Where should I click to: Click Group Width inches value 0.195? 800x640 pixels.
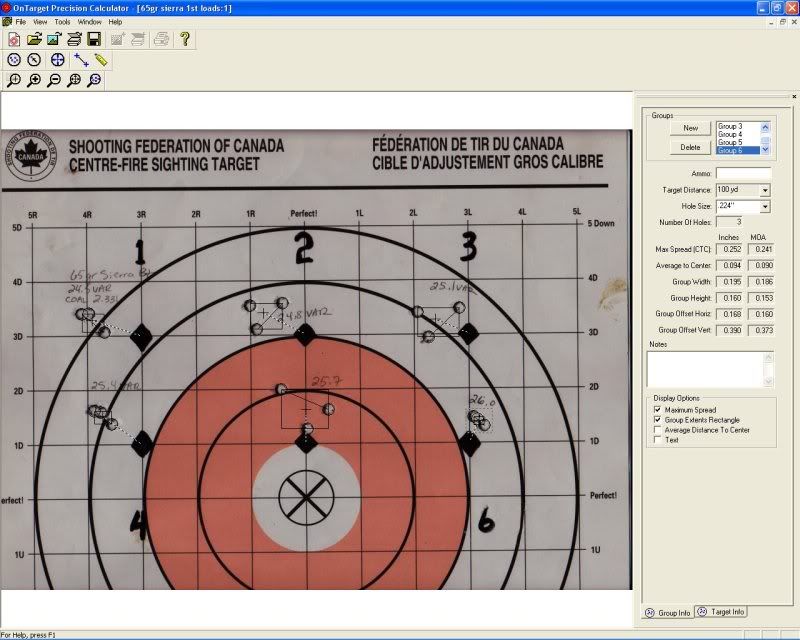pyautogui.click(x=730, y=282)
